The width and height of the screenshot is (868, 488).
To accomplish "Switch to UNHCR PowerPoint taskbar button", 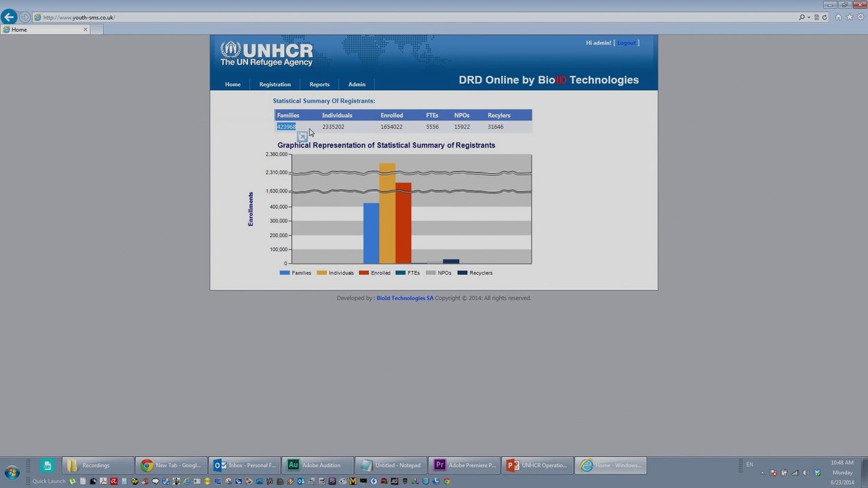I will pyautogui.click(x=538, y=466).
